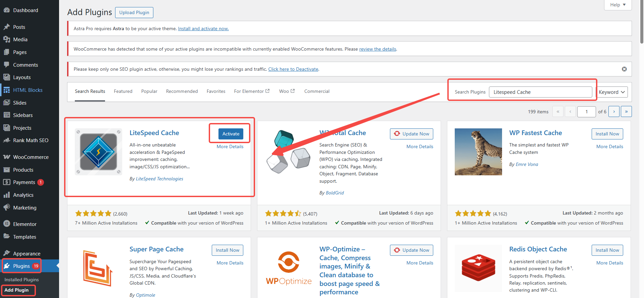Screen dimensions: 644x298
Task: Click the WooCommerce logo icon
Action: [x=7, y=157]
